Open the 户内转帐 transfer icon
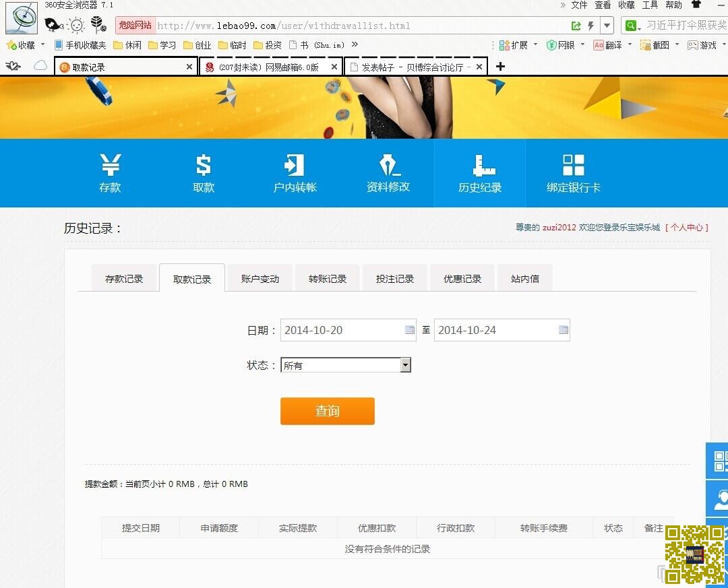The height and width of the screenshot is (588, 728). click(x=295, y=172)
